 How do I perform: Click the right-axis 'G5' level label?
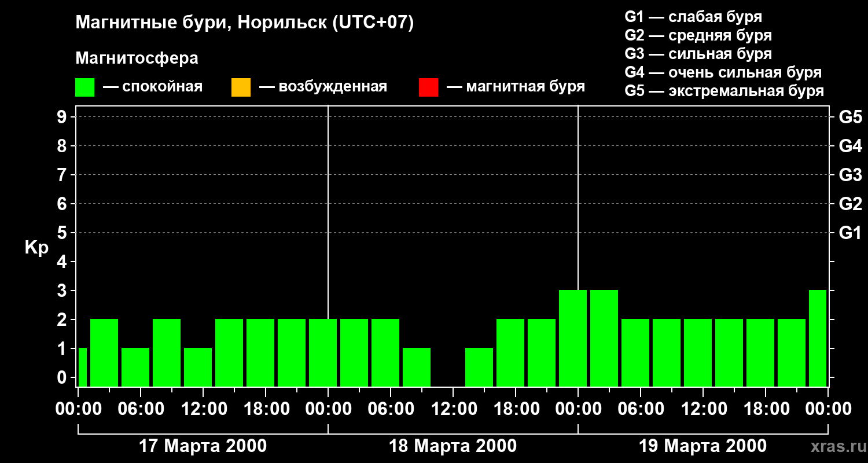coord(850,117)
